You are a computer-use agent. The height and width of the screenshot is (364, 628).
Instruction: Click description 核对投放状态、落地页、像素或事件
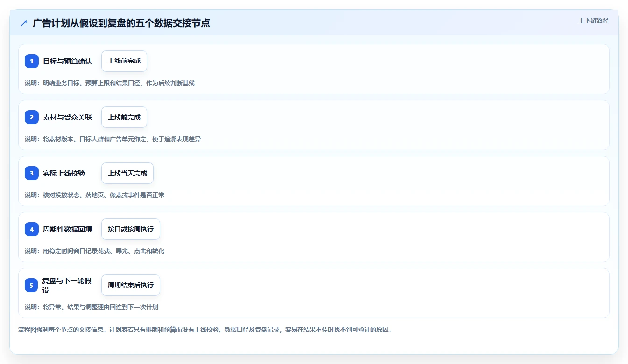pos(95,195)
